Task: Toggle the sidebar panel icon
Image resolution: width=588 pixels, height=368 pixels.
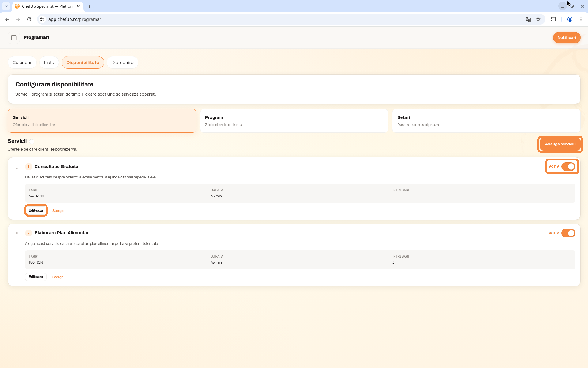Action: [x=14, y=38]
